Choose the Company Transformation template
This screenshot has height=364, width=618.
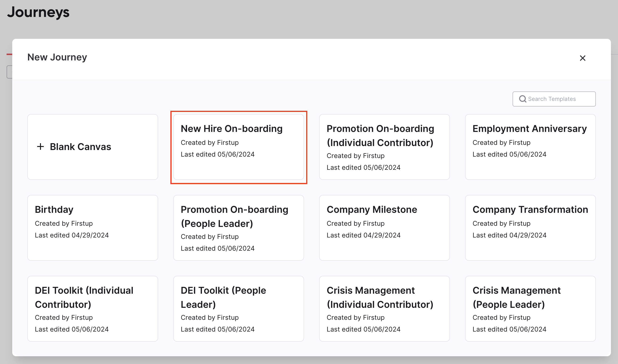coord(530,228)
